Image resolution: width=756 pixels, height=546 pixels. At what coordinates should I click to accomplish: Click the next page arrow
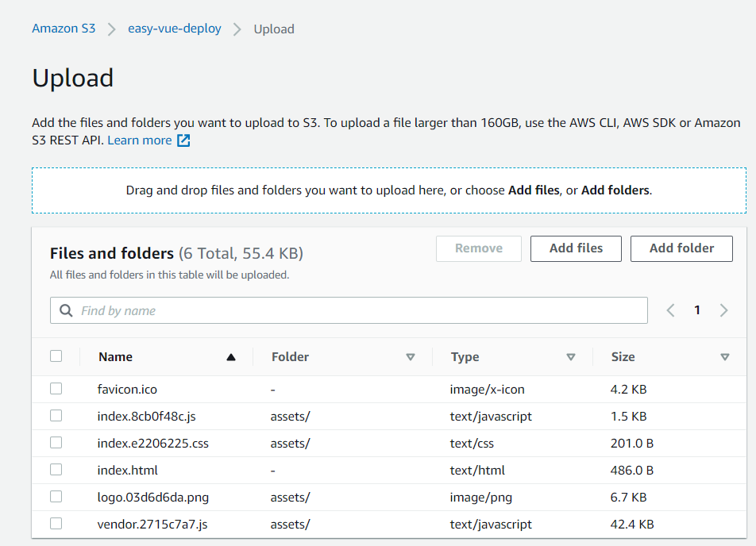[723, 310]
